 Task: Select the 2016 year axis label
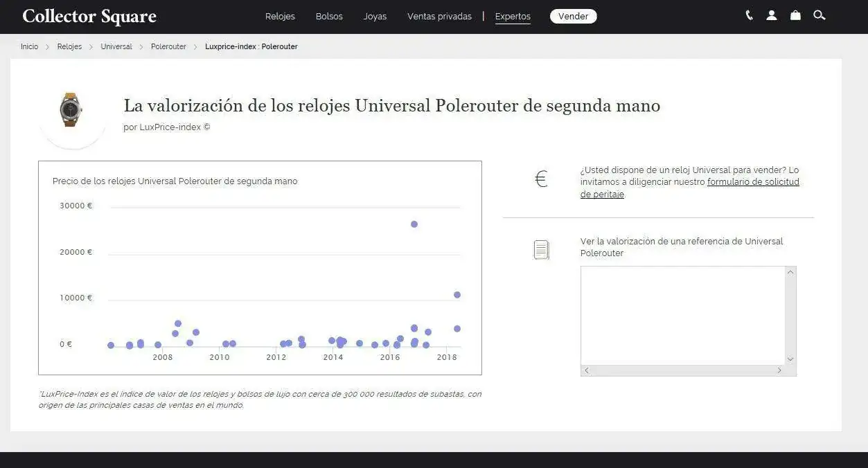(390, 357)
